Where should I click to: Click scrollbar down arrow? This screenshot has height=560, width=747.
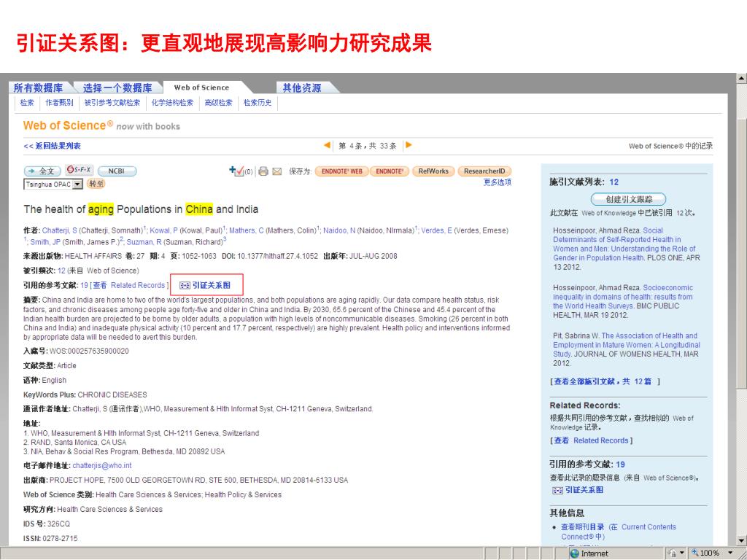[x=741, y=541]
